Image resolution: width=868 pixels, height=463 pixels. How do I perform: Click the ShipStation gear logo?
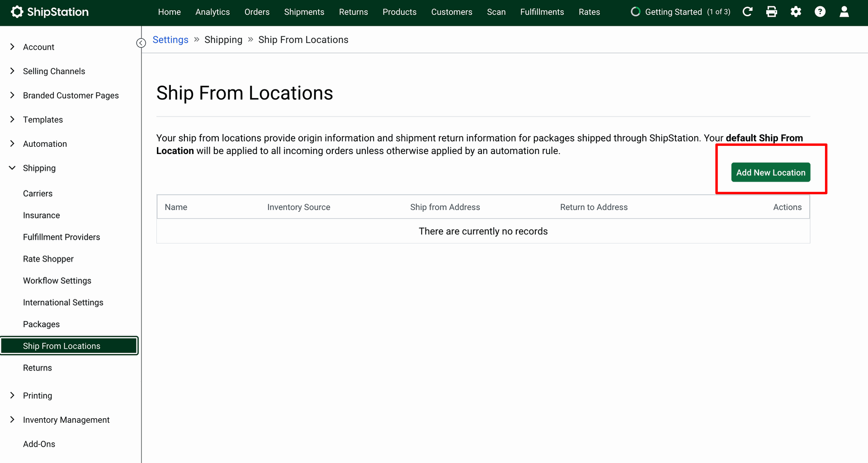[x=17, y=12]
